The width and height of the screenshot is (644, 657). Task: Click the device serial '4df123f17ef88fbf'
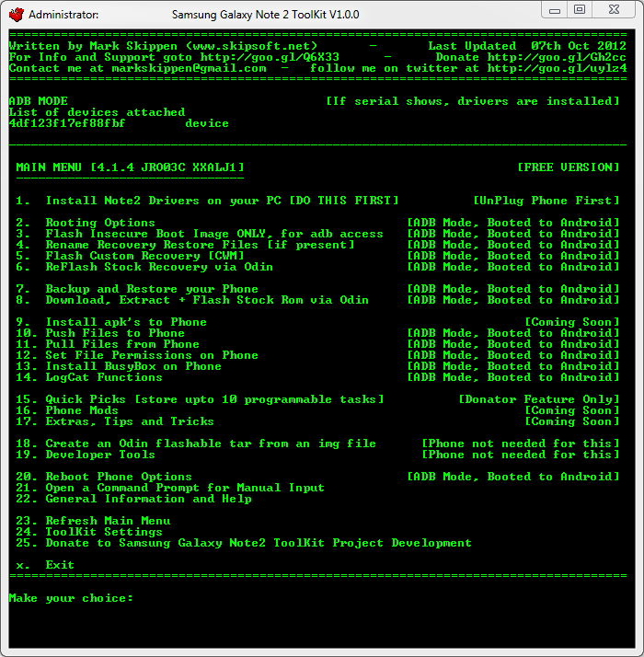click(x=67, y=123)
